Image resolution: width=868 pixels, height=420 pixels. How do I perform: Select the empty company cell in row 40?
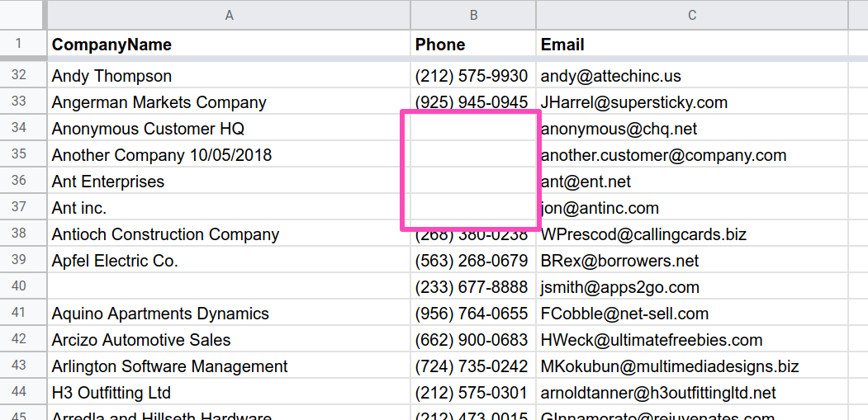tap(229, 287)
